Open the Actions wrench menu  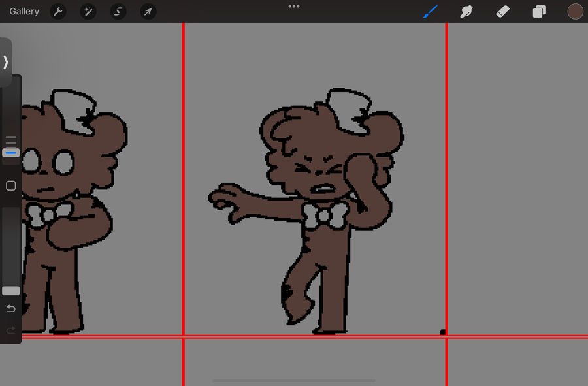(x=58, y=12)
